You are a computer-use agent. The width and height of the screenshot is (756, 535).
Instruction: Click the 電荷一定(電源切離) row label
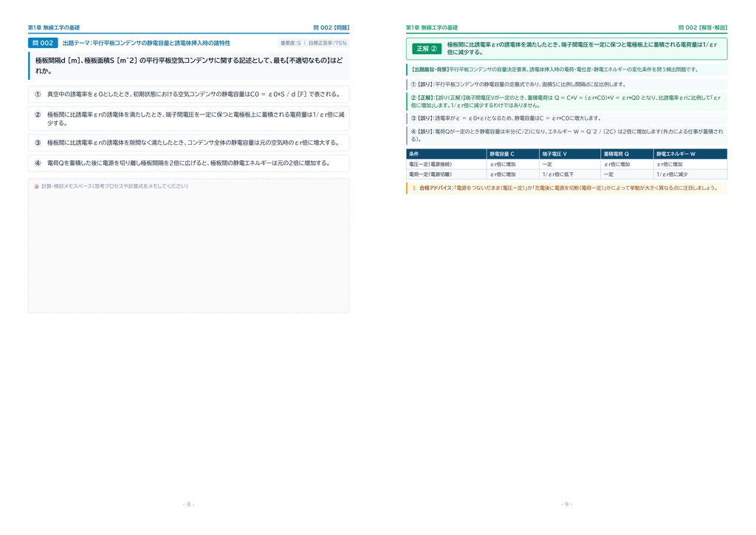(447, 174)
